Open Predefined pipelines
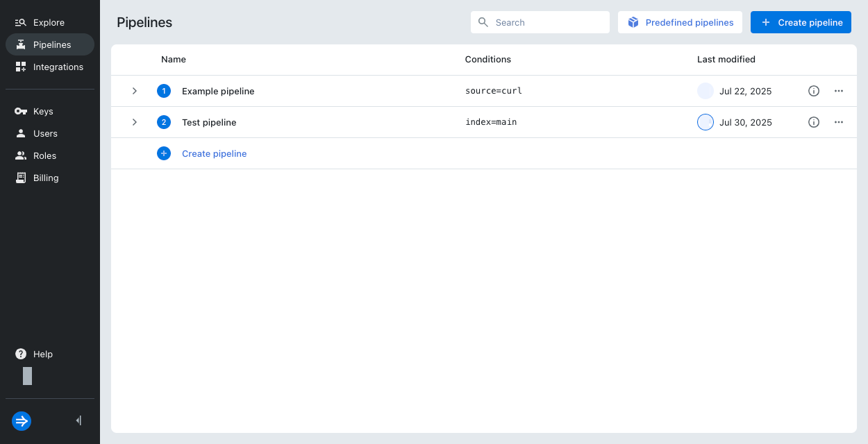Screen dimensions: 868x444 tap(680, 22)
